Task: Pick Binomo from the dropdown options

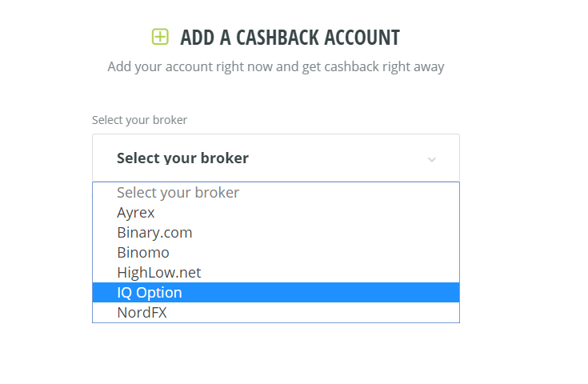Action: point(276,252)
